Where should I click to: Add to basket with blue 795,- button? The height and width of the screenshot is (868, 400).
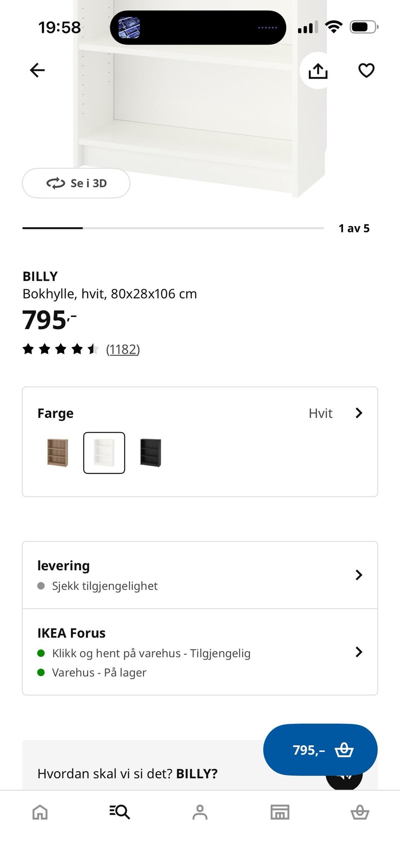[320, 750]
